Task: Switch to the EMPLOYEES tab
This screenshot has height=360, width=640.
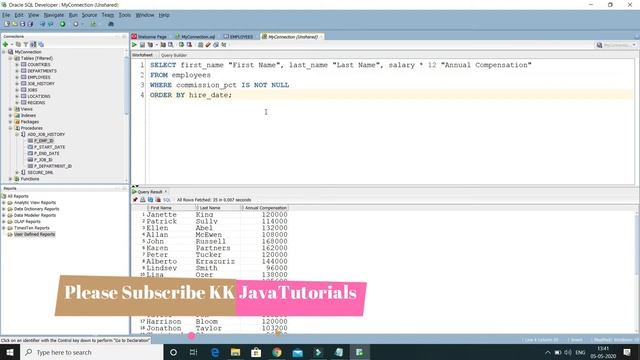Action: [x=239, y=37]
